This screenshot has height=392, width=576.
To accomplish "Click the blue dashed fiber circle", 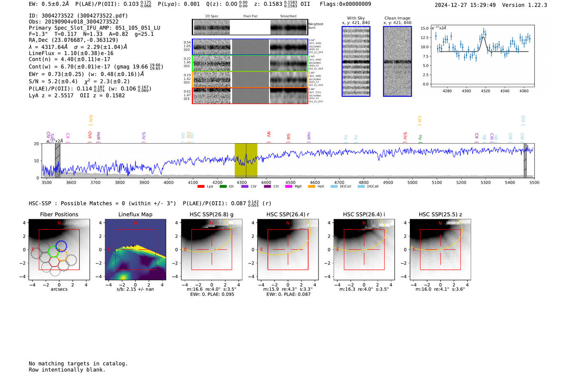I will 61,246.
